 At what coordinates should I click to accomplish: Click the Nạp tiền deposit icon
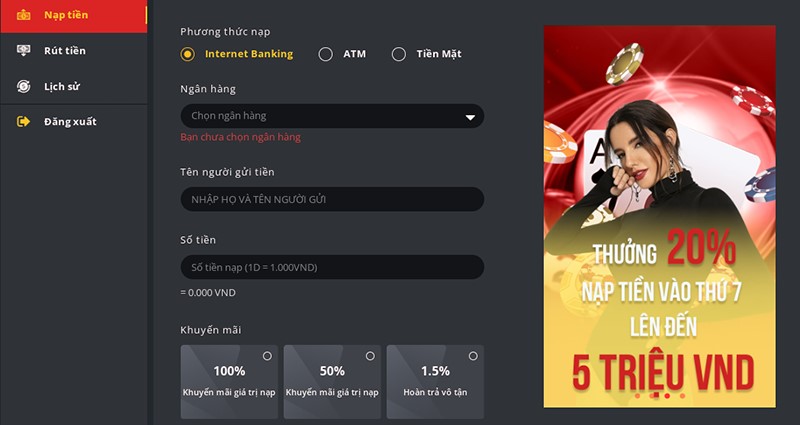coord(23,15)
